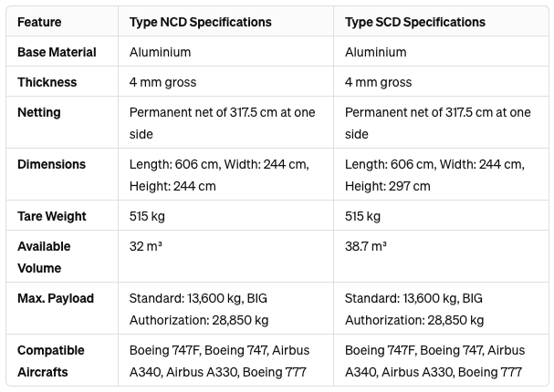Image resolution: width=554 pixels, height=392 pixels.
Task: Click the Tare Weight row label
Action: [x=52, y=216]
